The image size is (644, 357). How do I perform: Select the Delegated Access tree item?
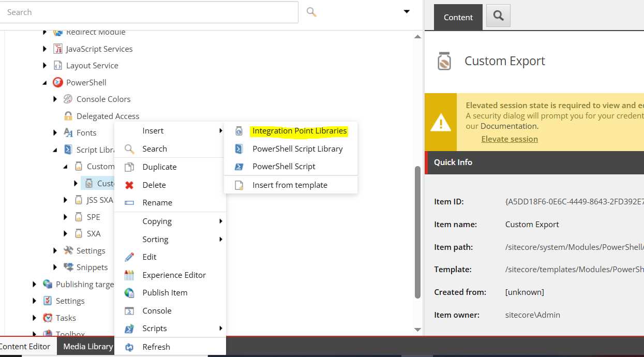[x=108, y=116]
